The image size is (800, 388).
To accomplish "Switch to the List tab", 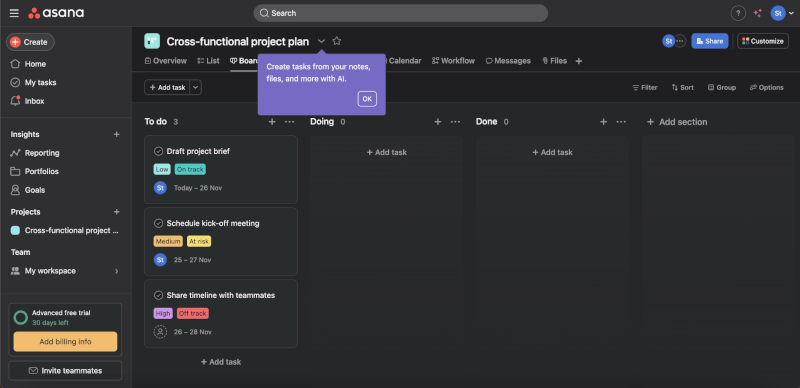I will 208,61.
